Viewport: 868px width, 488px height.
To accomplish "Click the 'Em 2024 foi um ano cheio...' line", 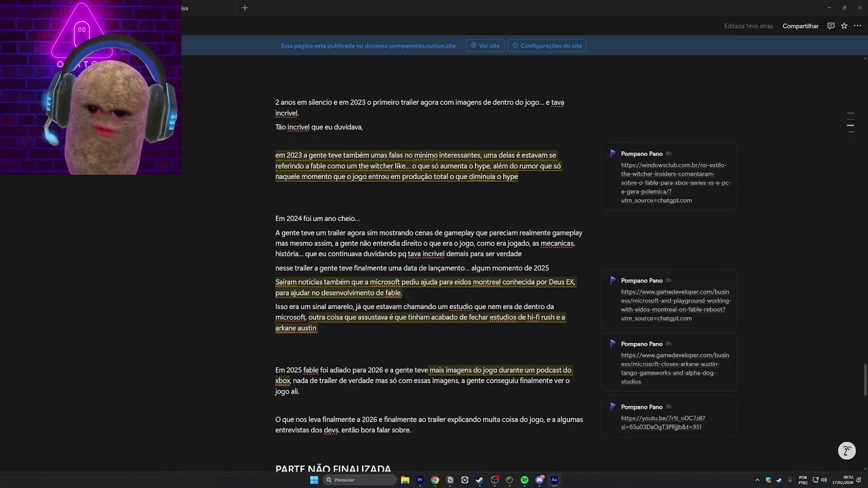I will 317,218.
